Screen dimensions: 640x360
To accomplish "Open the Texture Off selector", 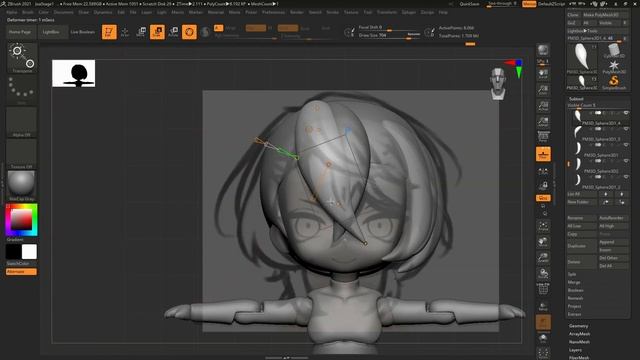I will coord(22,154).
